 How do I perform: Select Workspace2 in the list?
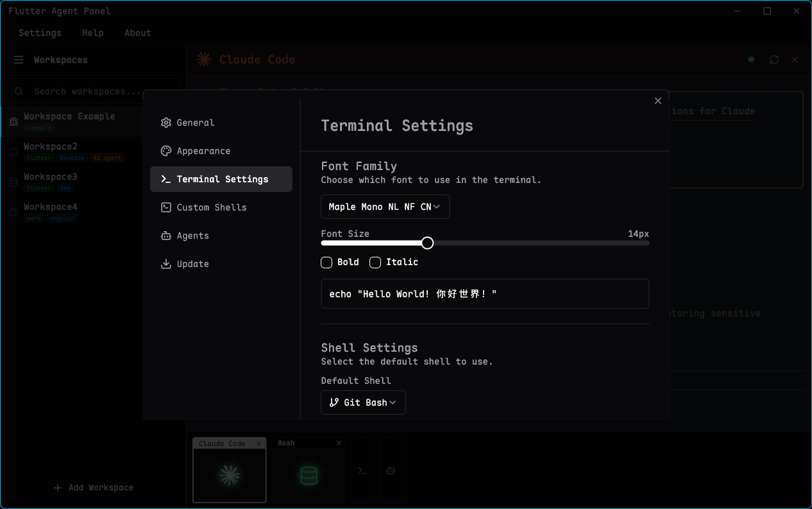(x=93, y=151)
